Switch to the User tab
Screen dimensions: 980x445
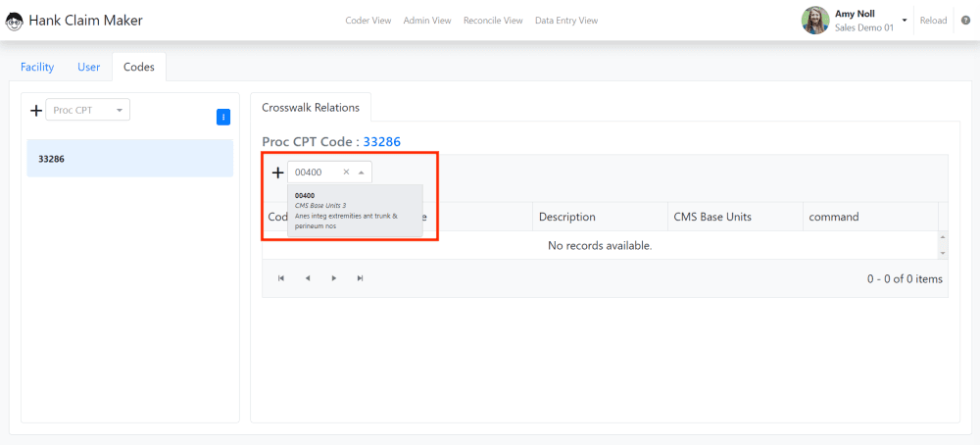click(x=89, y=67)
